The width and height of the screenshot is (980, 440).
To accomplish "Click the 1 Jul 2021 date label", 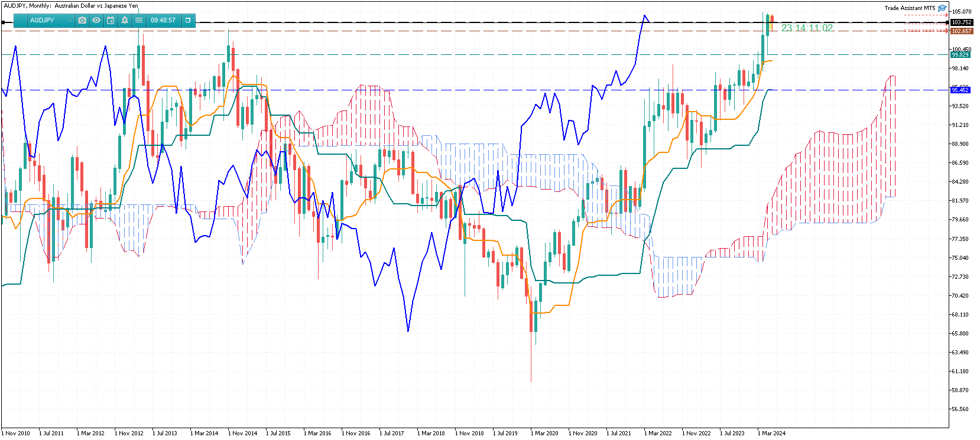I will pyautogui.click(x=619, y=433).
